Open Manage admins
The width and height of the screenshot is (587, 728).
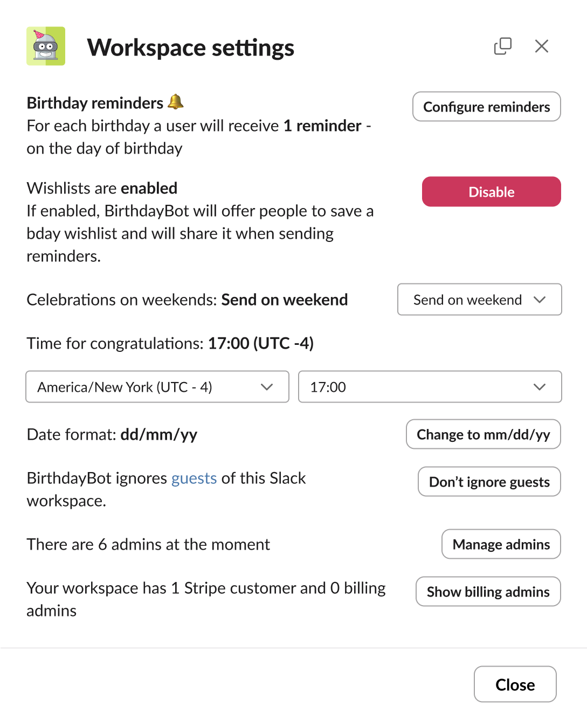click(500, 544)
